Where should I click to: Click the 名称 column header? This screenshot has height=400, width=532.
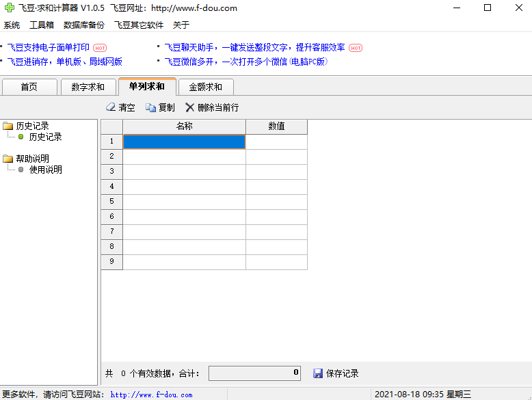(x=184, y=126)
